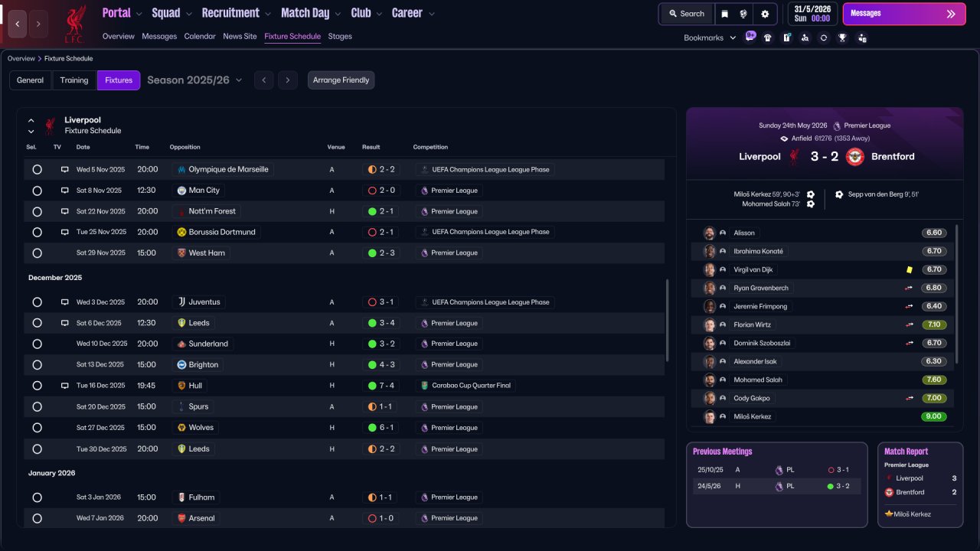980x551 pixels.
Task: Open the Season 2025/26 selector dropdown
Action: pos(194,80)
